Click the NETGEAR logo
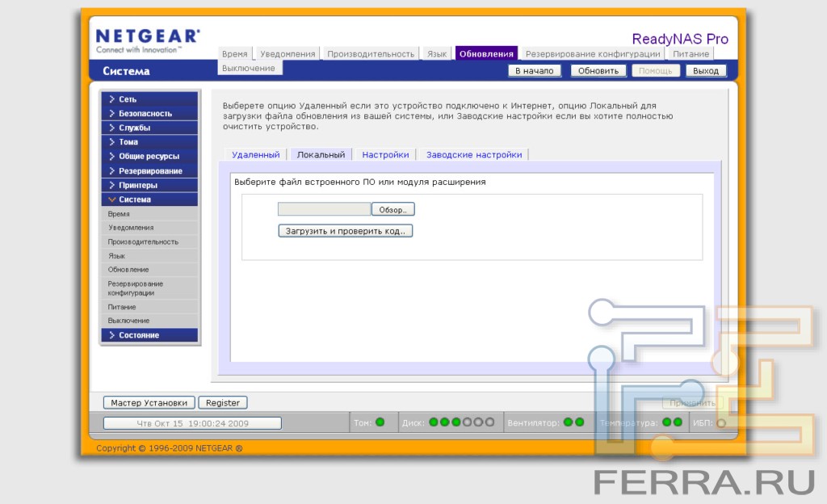The width and height of the screenshot is (827, 504). (149, 40)
